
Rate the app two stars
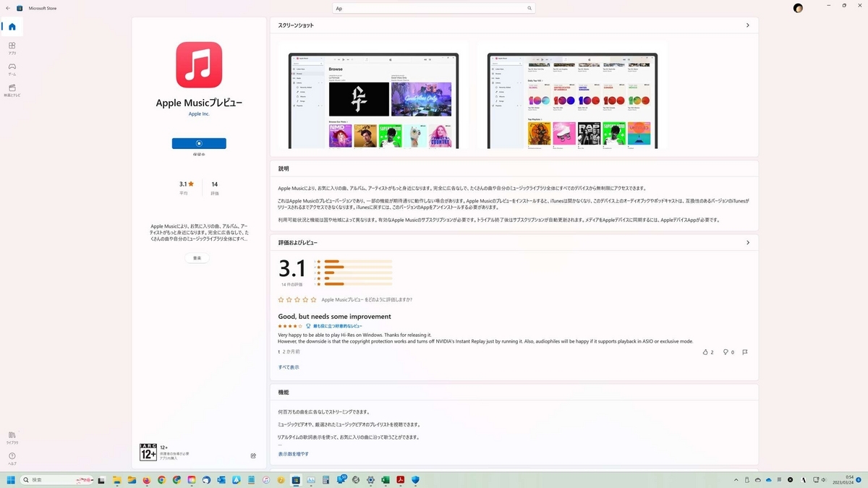(289, 299)
